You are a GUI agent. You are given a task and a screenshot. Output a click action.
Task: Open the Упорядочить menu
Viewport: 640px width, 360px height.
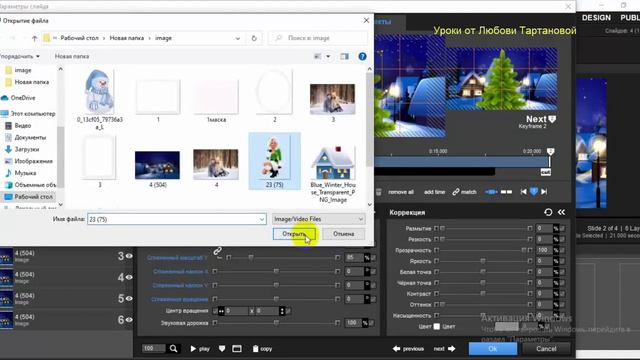(20, 56)
